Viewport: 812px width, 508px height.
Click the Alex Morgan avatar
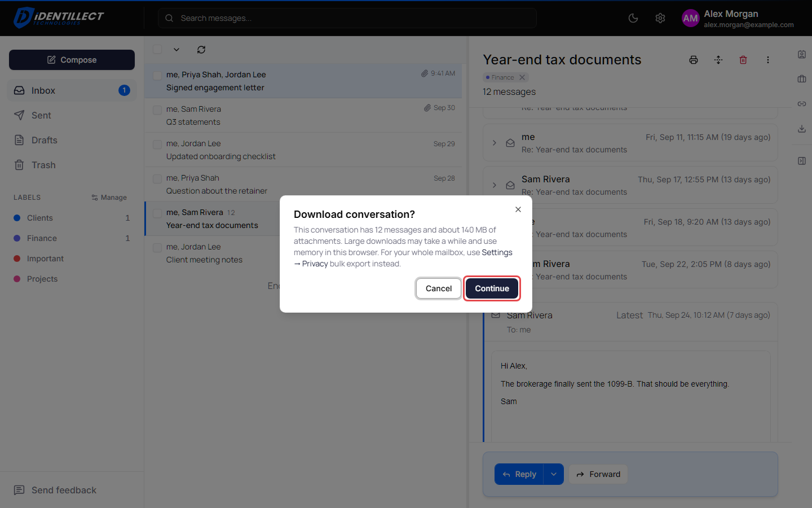coord(690,18)
